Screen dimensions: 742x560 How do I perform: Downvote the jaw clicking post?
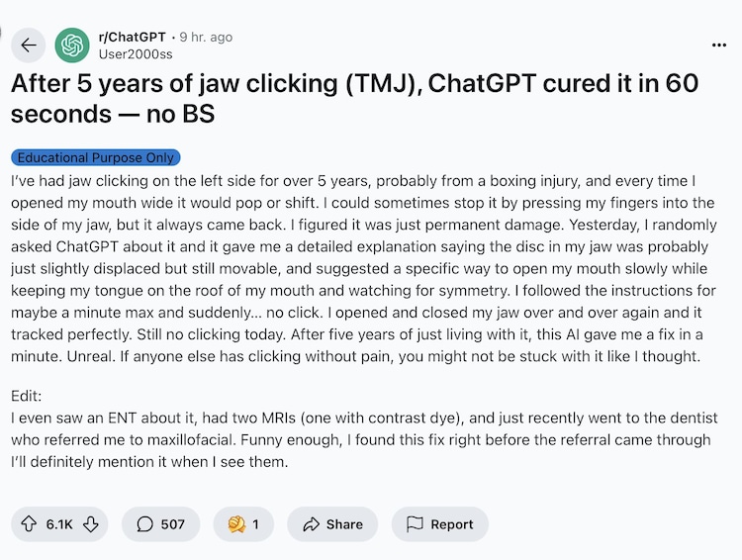[x=91, y=524]
